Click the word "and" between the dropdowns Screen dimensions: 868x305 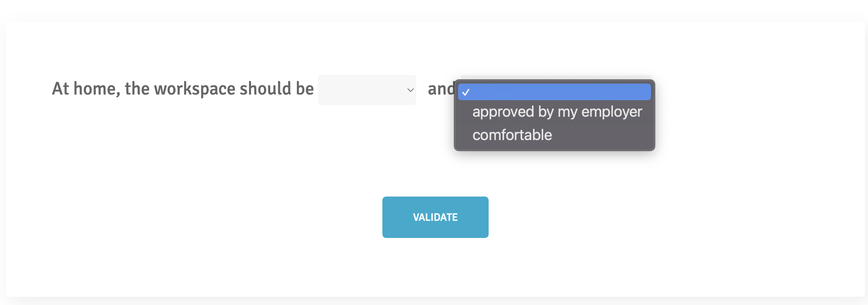tap(440, 89)
